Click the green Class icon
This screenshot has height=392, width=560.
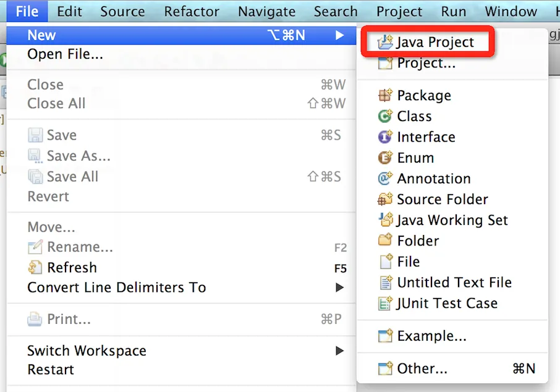point(386,116)
